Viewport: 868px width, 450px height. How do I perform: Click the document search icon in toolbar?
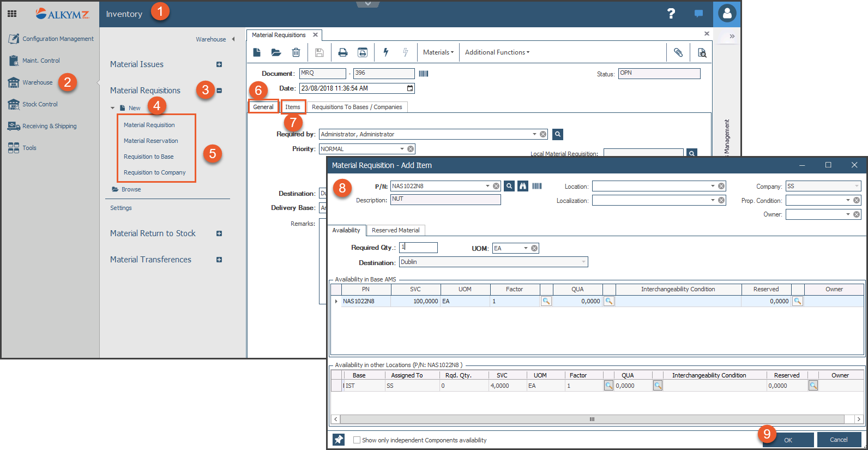pos(702,52)
